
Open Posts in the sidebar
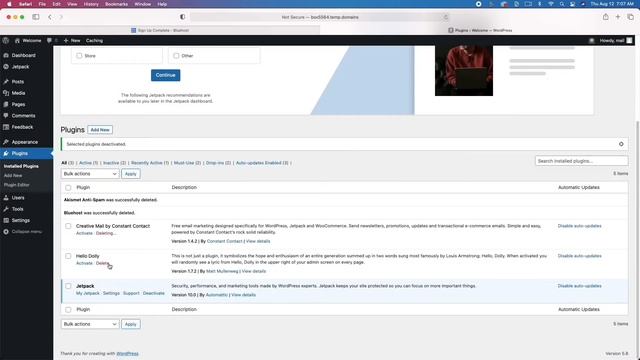coord(18,82)
